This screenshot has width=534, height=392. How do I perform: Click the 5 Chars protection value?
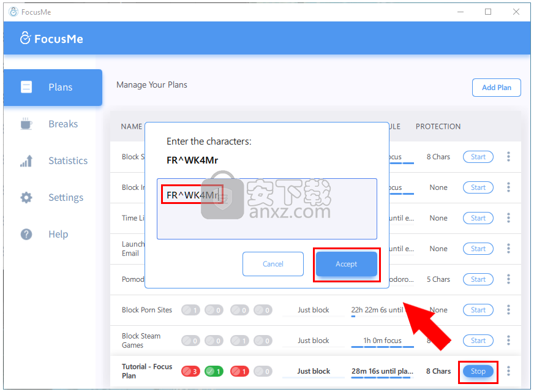point(438,279)
